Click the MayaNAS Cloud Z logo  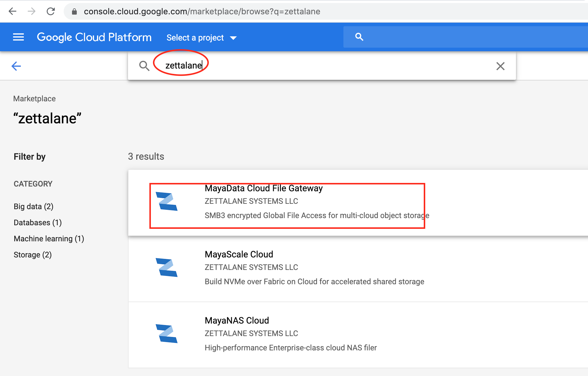167,334
